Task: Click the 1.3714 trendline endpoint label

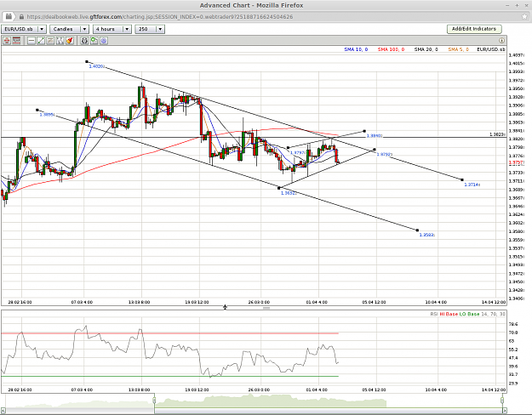Action: point(472,185)
